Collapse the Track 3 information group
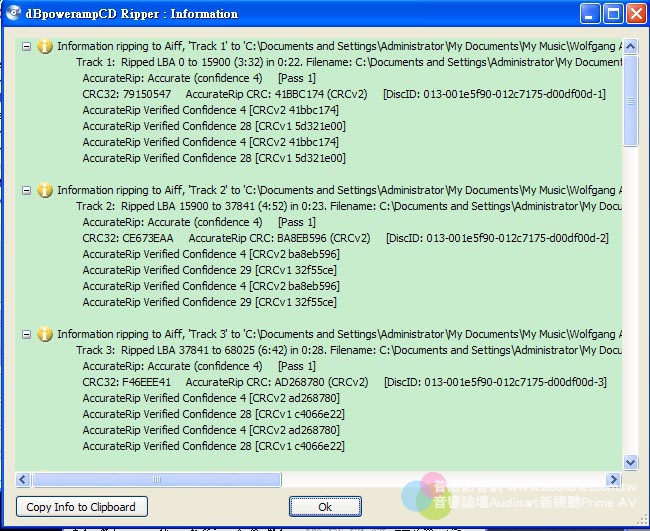The image size is (650, 531). coord(26,334)
